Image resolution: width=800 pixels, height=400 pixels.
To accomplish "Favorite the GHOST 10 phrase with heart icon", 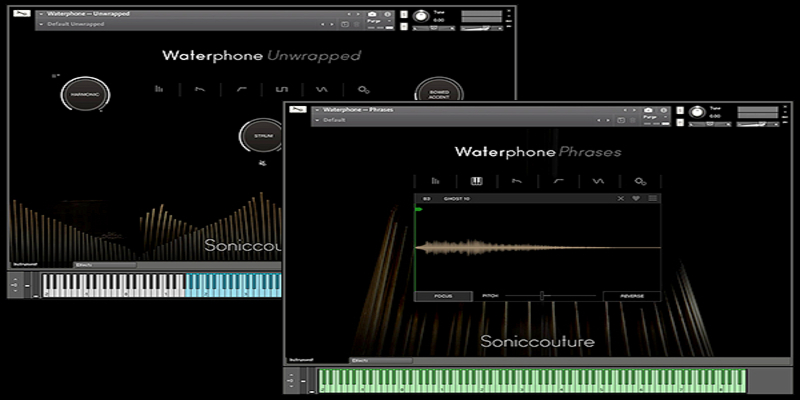I will [636, 198].
